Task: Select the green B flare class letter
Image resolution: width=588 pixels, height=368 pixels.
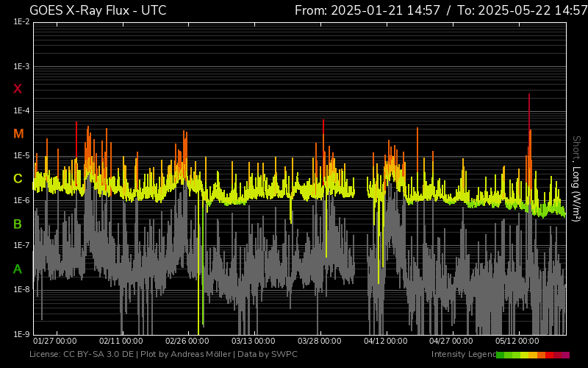Action: [x=18, y=224]
